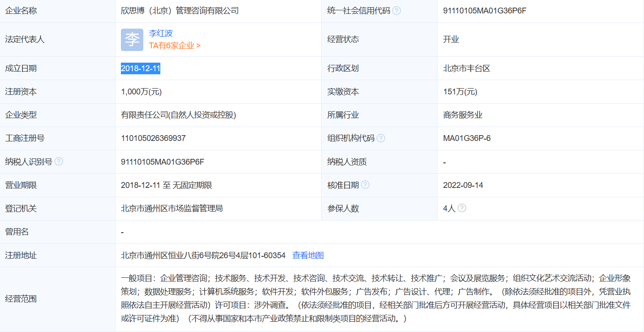Click credit code 91110105MA01G36P6F at top right
This screenshot has height=332, width=644.
pyautogui.click(x=485, y=11)
